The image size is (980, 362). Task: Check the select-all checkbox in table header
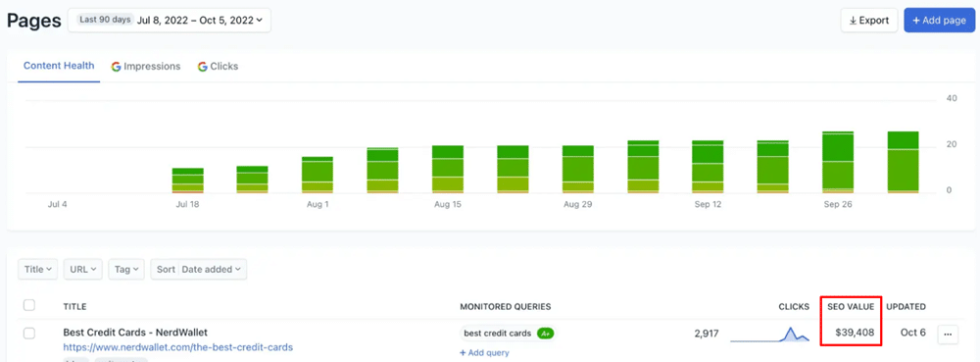28,306
